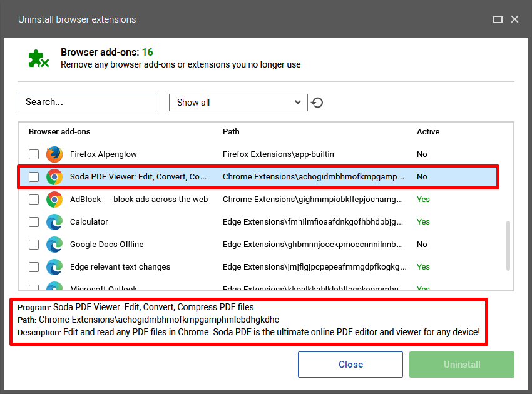
Task: Click the Soda PDF Viewer row title text
Action: pyautogui.click(x=138, y=176)
